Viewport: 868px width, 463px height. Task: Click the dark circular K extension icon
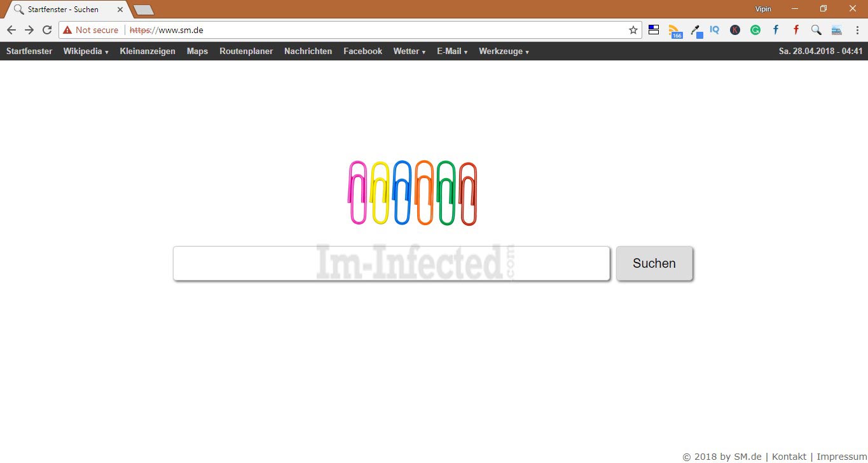click(735, 30)
